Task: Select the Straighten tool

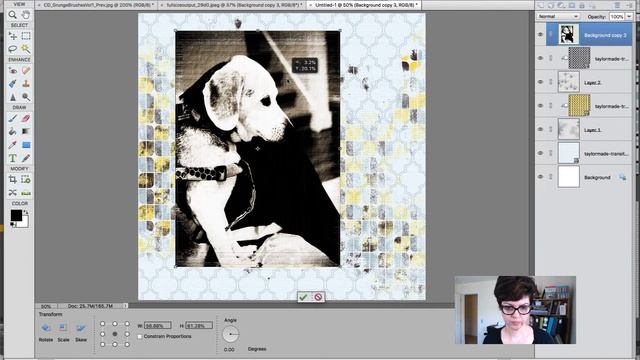Action: click(x=26, y=192)
